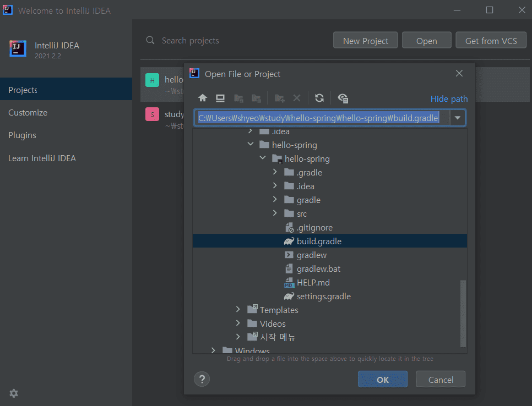Click the Hide path link
This screenshot has width=532, height=406.
point(449,98)
